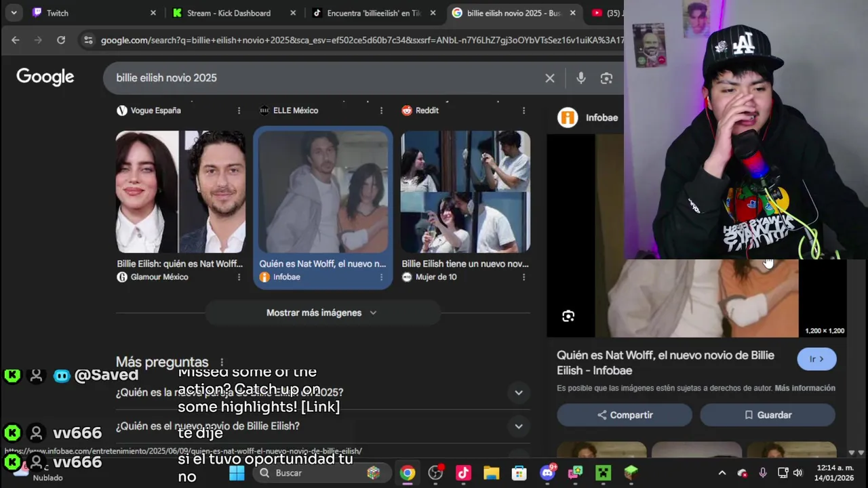Open Microsoft Store from taskbar
This screenshot has height=488, width=868.
pos(519,472)
